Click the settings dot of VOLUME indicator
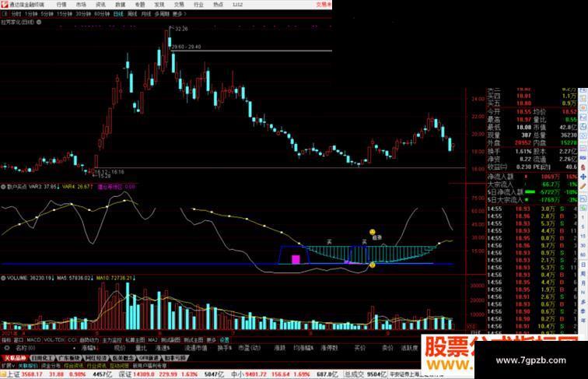This screenshot has height=379, width=588. click(3, 278)
